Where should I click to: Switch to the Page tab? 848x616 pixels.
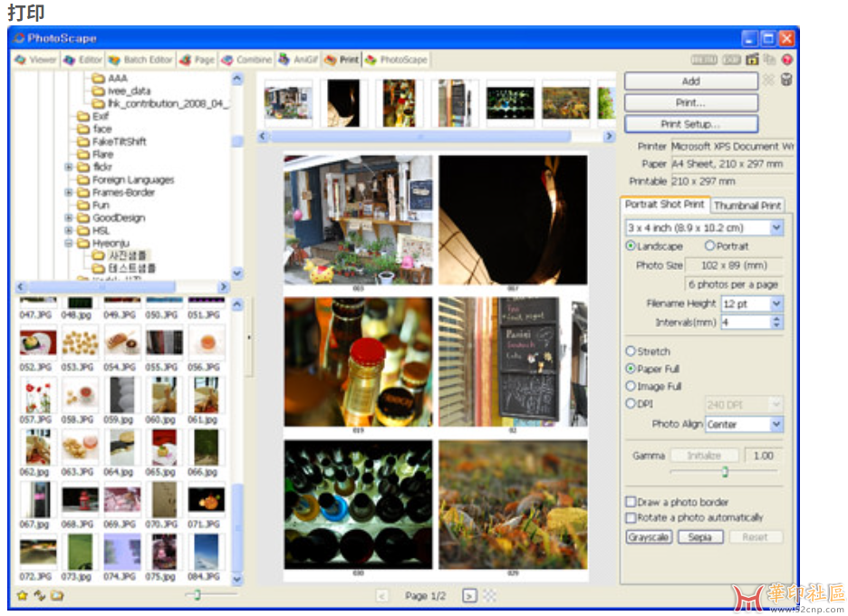(x=198, y=60)
